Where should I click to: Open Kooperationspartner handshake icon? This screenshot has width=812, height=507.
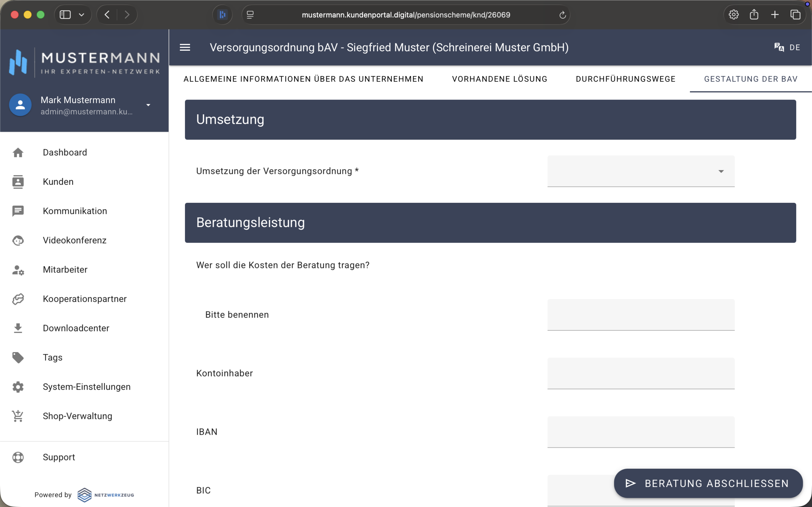pyautogui.click(x=18, y=299)
